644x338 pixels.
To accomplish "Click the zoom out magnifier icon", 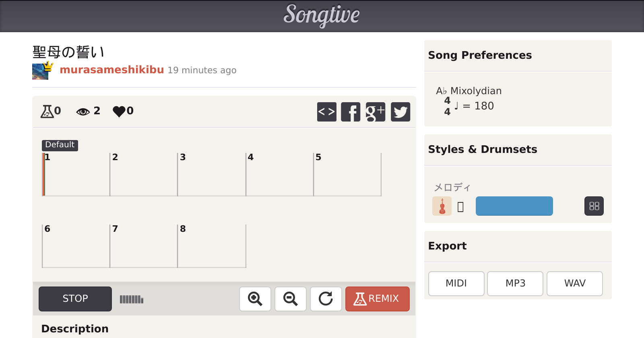I will pyautogui.click(x=290, y=299).
